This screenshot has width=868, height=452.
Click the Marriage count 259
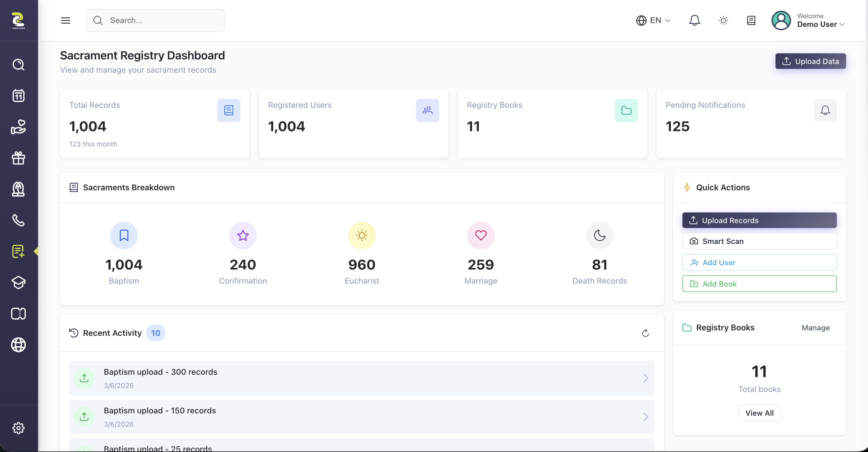click(x=480, y=265)
